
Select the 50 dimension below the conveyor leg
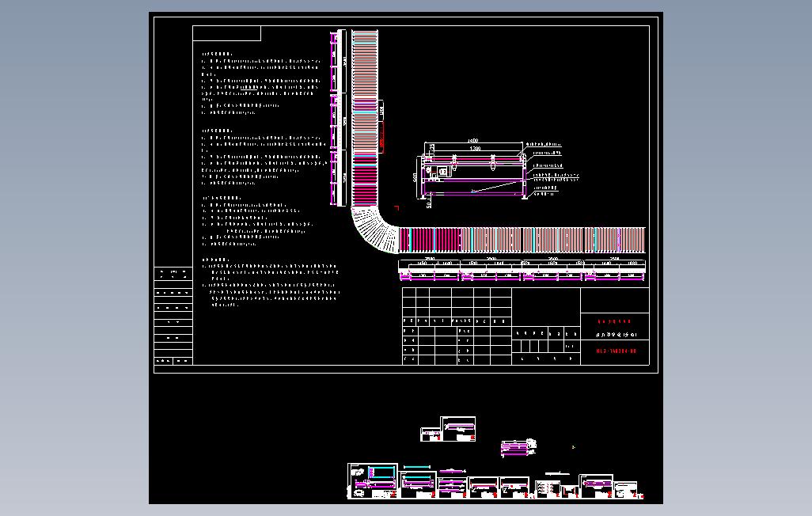tap(429, 205)
